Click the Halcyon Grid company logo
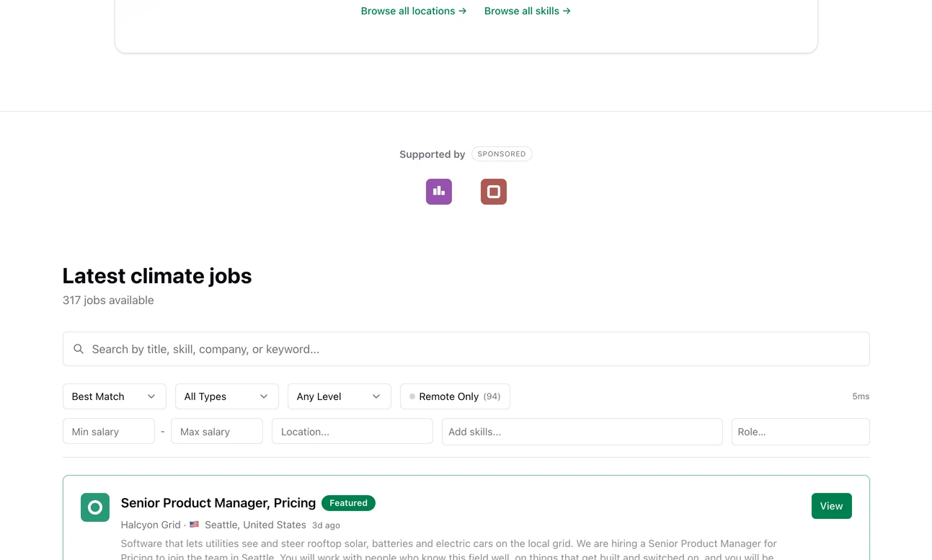Image resolution: width=932 pixels, height=560 pixels. point(95,507)
